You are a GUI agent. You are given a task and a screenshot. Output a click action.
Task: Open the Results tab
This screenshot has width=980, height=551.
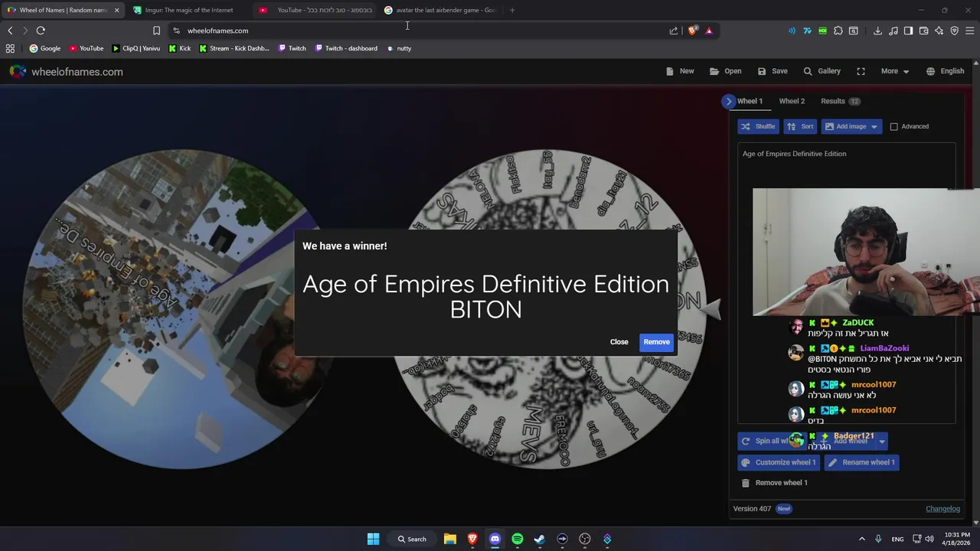pos(840,101)
